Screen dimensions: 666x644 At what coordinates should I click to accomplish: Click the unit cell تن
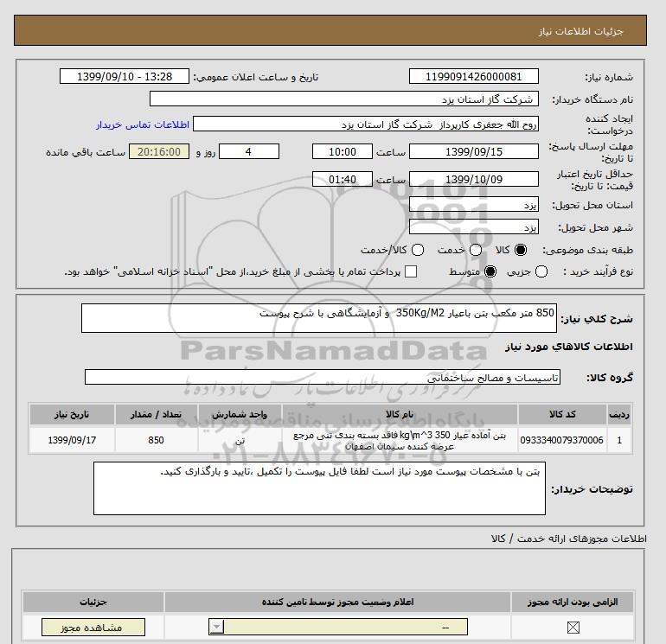(240, 440)
